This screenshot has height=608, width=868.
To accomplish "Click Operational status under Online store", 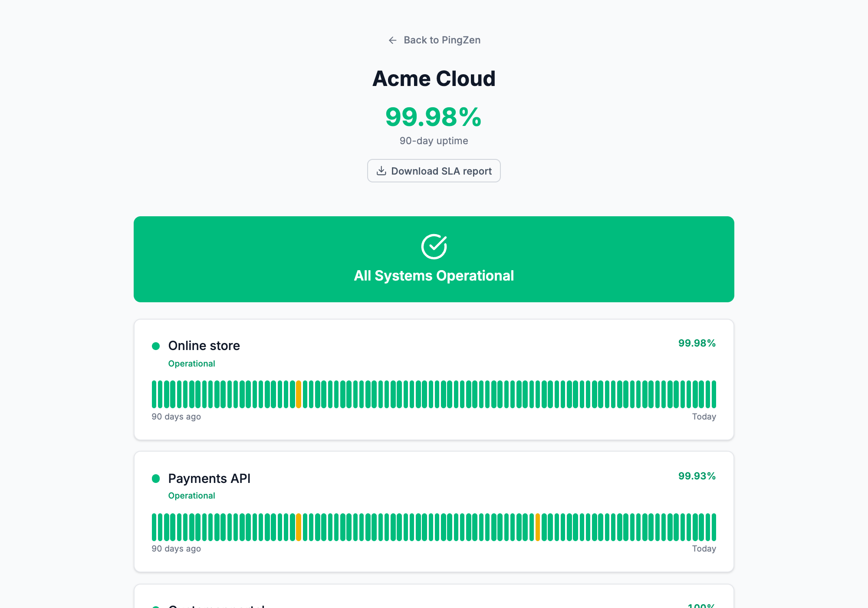I will [x=191, y=363].
